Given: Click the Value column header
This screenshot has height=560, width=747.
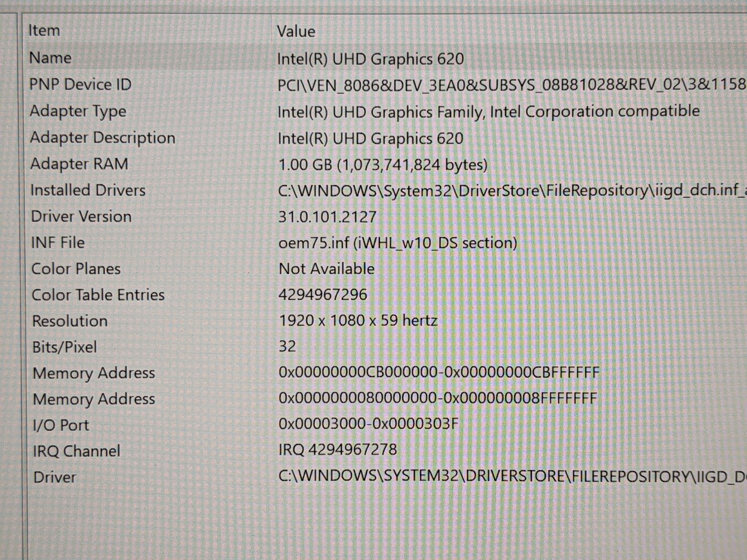Looking at the screenshot, I should coord(296,32).
